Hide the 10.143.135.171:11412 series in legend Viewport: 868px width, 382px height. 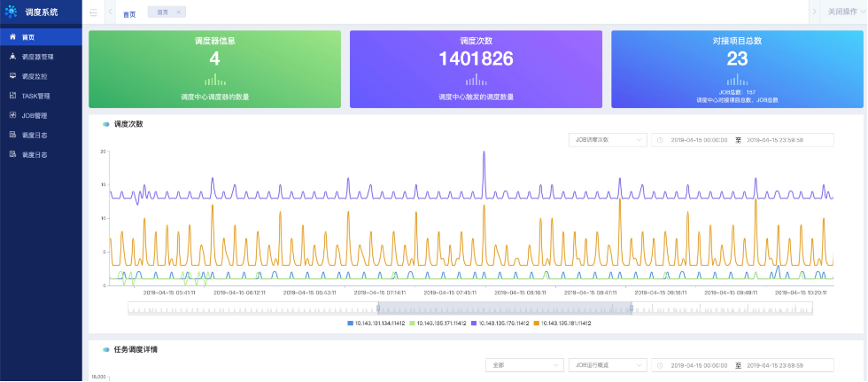click(438, 324)
